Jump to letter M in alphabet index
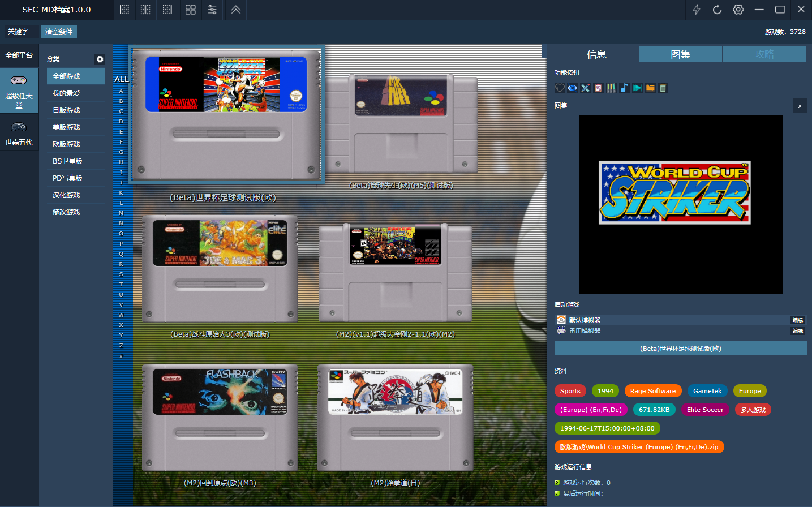The image size is (812, 507). click(x=121, y=213)
